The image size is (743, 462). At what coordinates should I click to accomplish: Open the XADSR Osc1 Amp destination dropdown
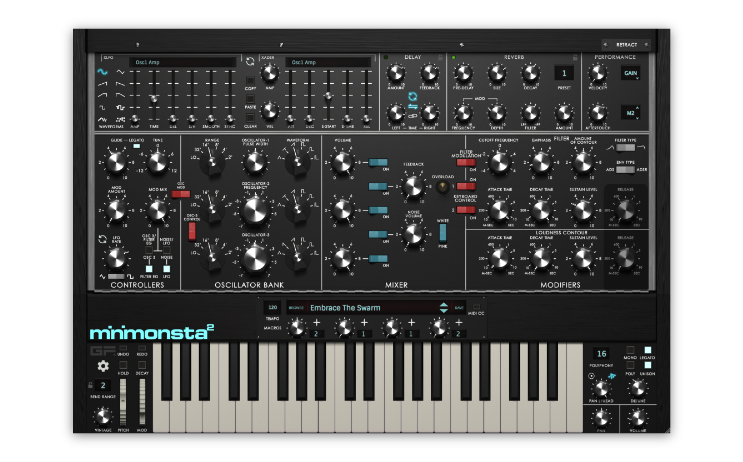(328, 62)
